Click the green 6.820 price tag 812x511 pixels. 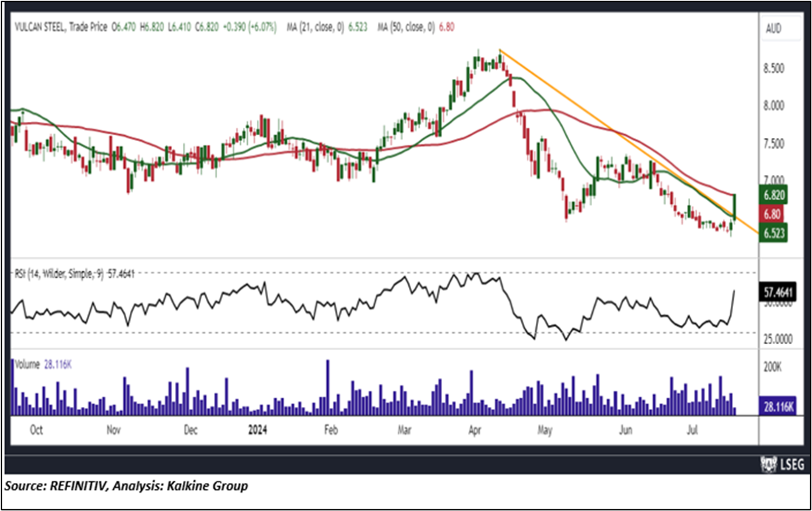click(774, 196)
